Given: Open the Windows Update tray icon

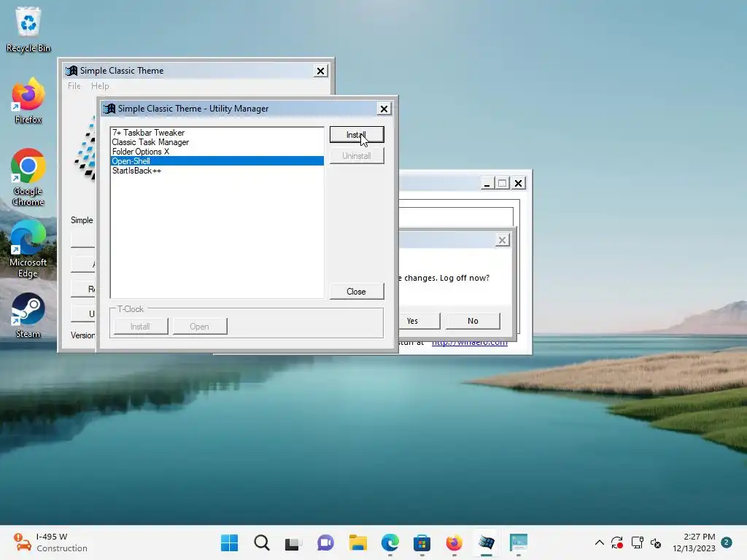Looking at the screenshot, I should [617, 542].
